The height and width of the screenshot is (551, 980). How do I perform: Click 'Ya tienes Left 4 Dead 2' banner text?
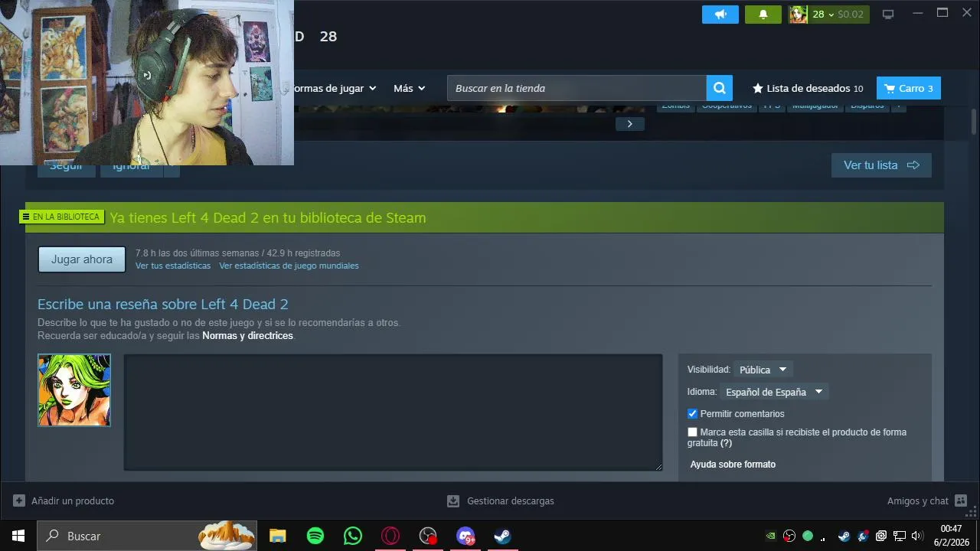[x=268, y=217]
